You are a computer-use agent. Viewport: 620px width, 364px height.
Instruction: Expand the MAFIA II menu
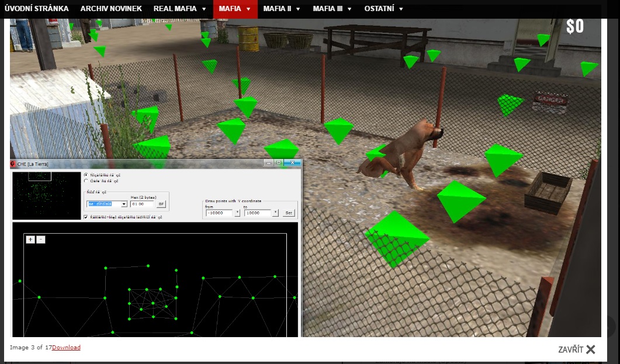[282, 9]
